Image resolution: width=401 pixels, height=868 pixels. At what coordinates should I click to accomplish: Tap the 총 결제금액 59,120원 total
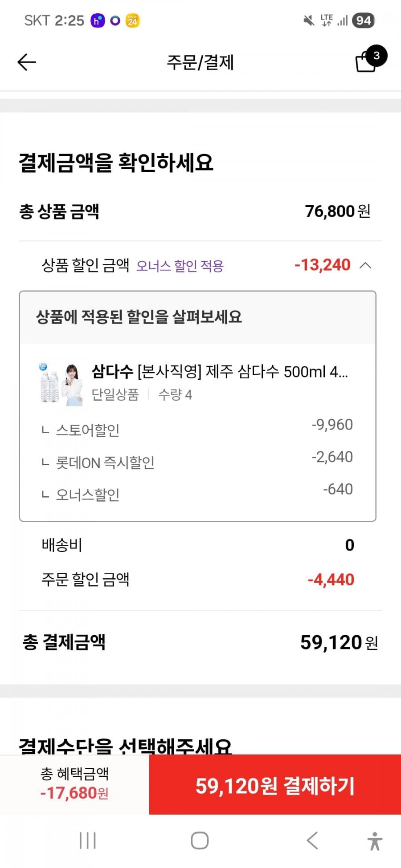coord(200,642)
